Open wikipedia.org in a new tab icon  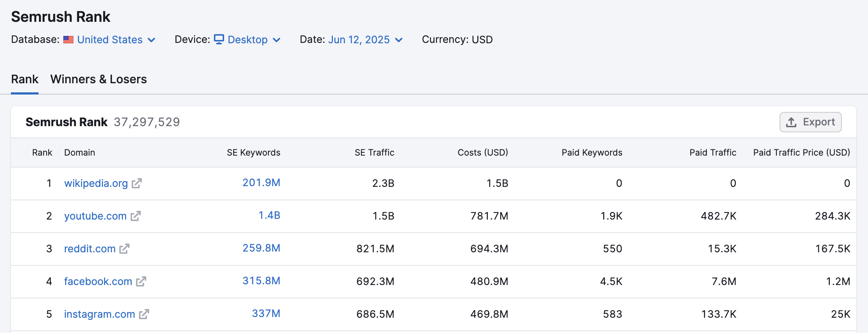pos(137,184)
